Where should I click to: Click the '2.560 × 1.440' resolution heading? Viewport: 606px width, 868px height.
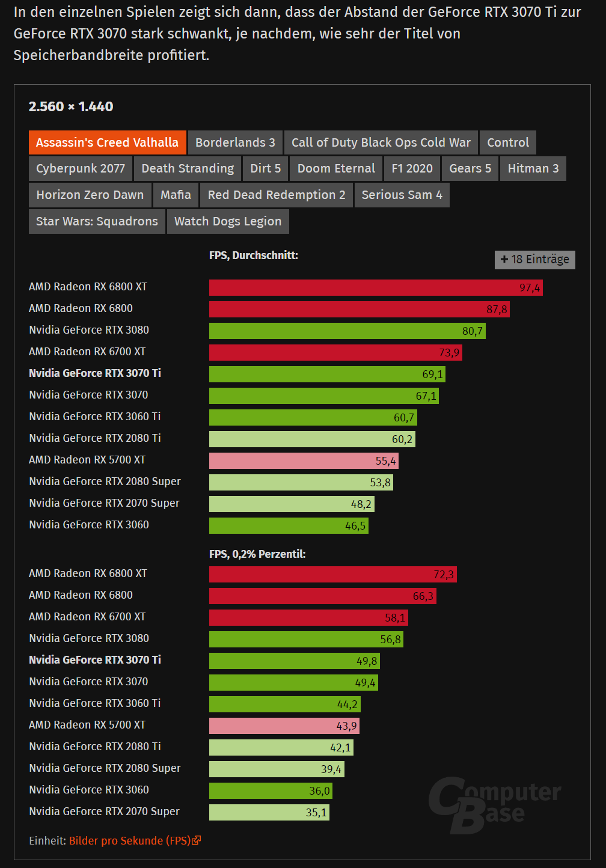click(x=71, y=106)
